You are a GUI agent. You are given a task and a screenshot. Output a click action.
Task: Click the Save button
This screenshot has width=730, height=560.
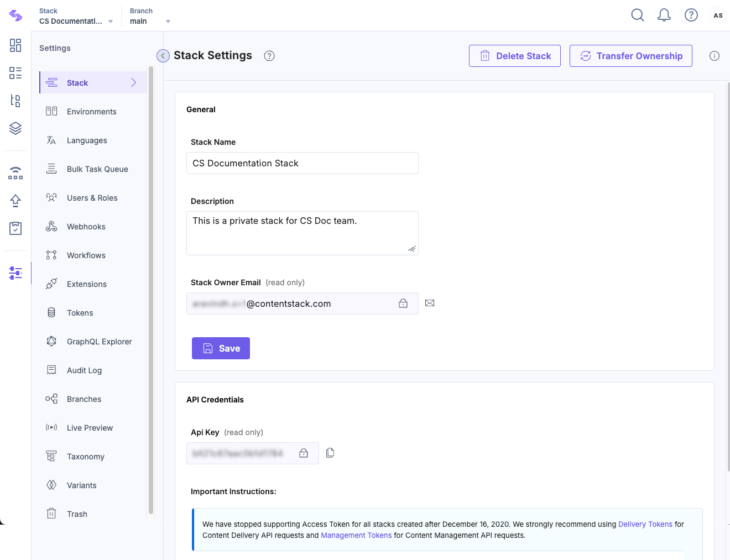pyautogui.click(x=221, y=348)
